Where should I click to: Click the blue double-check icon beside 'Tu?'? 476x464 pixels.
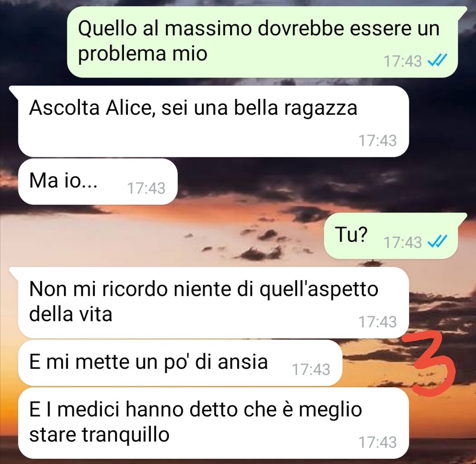[437, 242]
